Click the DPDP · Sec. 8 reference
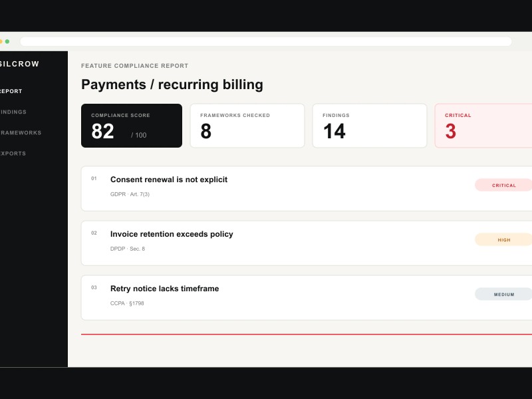Image resolution: width=532 pixels, height=399 pixels. 128,249
